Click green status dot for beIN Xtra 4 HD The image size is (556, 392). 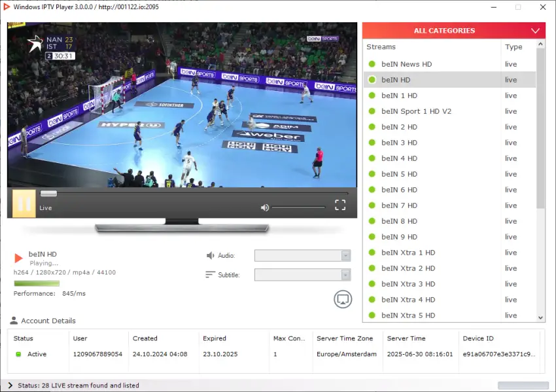[x=372, y=300]
